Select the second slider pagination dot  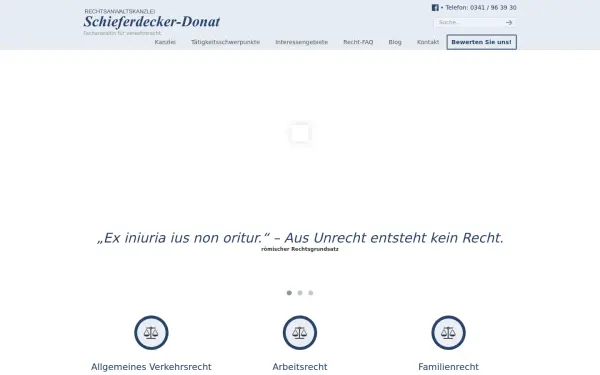pos(300,293)
